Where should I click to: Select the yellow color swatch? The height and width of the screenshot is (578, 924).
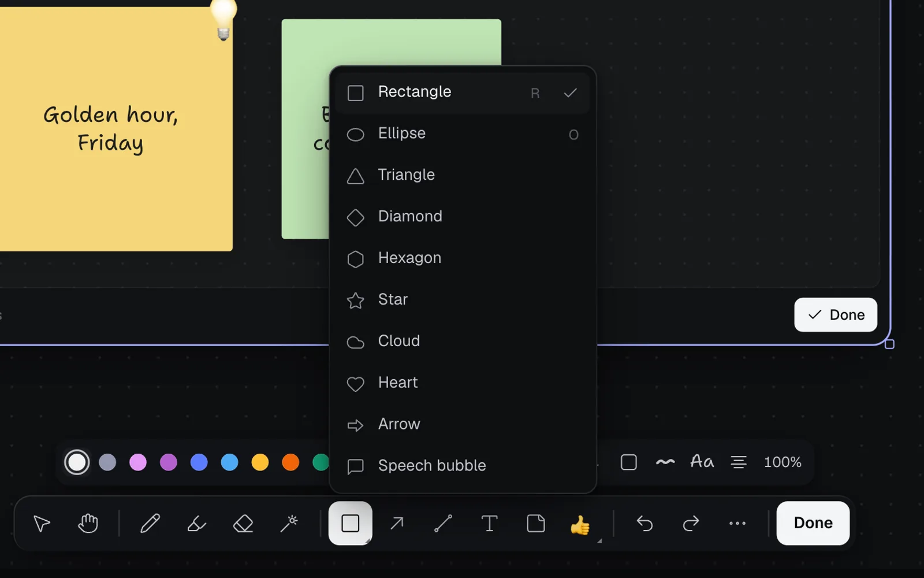pyautogui.click(x=260, y=462)
